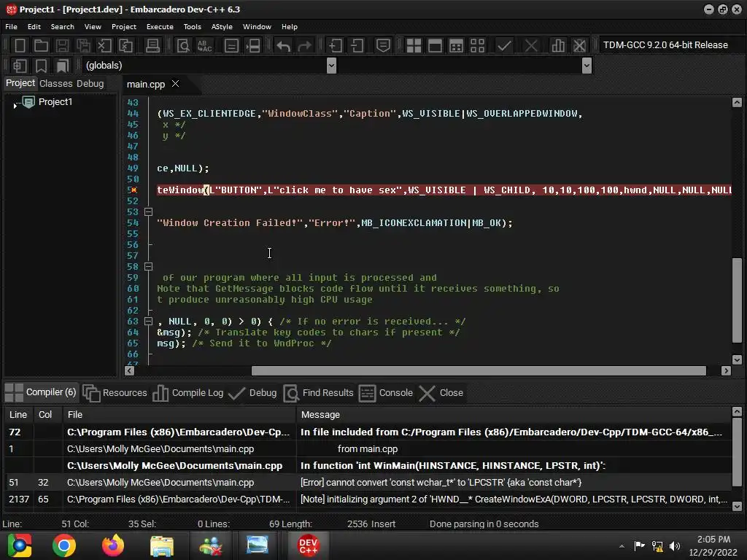Switch to the Debug tab in left panel
The width and height of the screenshot is (747, 560).
pyautogui.click(x=90, y=83)
